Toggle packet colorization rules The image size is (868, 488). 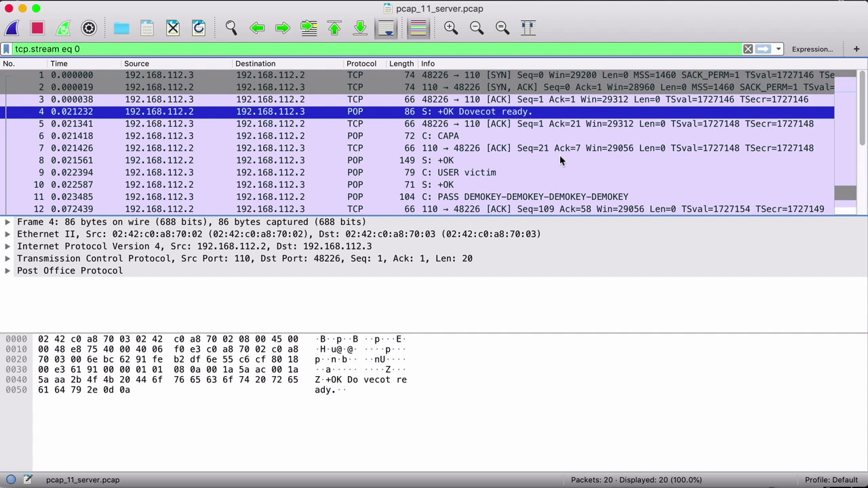click(418, 28)
